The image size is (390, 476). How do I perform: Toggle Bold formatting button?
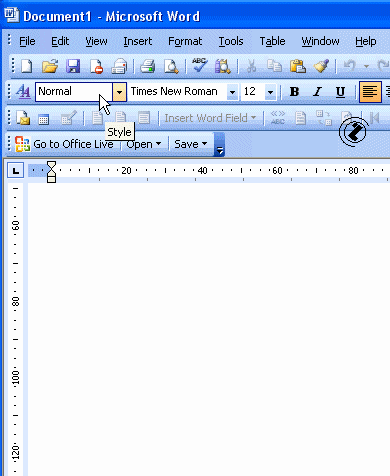294,92
